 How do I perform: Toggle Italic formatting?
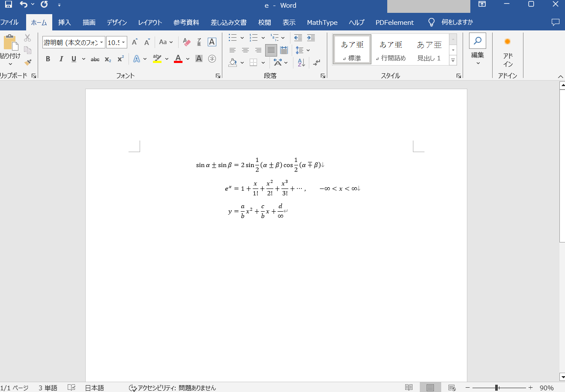click(61, 59)
